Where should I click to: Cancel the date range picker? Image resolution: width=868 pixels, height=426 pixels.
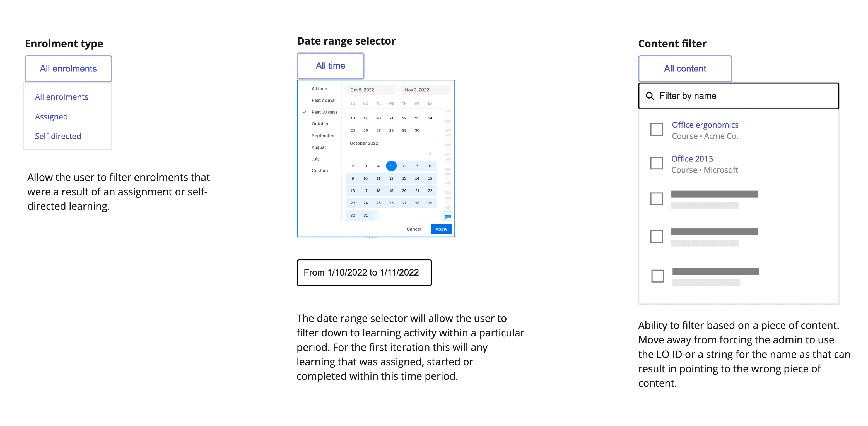click(414, 229)
